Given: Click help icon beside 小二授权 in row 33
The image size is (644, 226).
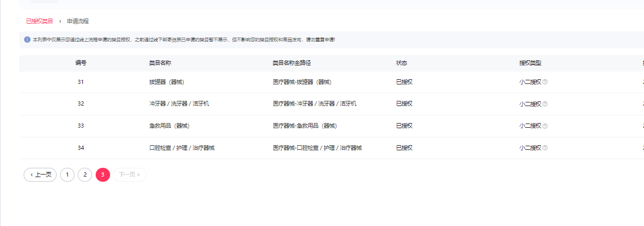Looking at the screenshot, I should (545, 126).
